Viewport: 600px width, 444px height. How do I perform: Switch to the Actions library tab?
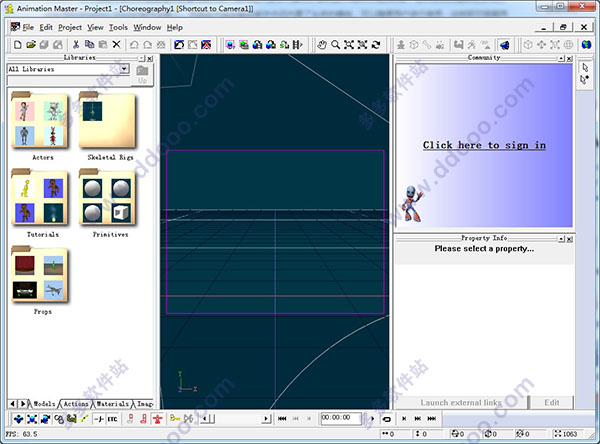tap(76, 404)
